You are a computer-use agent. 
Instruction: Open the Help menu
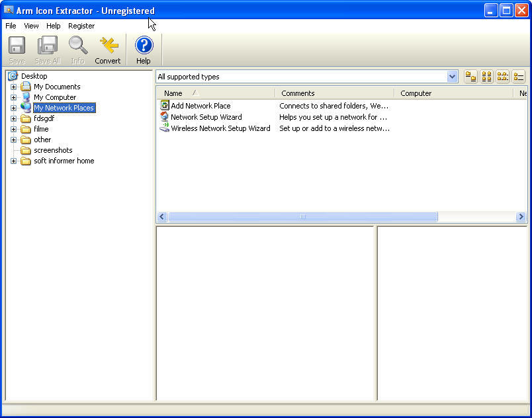click(x=54, y=26)
